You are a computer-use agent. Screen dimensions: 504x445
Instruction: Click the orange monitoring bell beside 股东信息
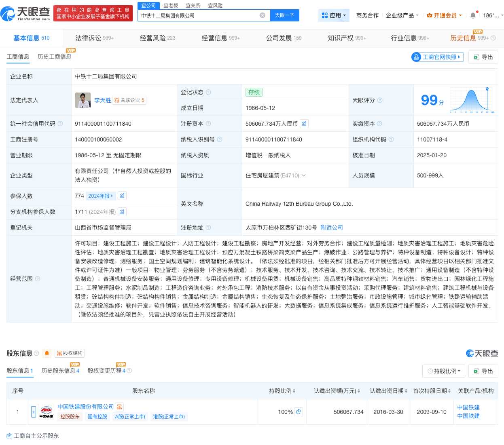[x=47, y=353]
